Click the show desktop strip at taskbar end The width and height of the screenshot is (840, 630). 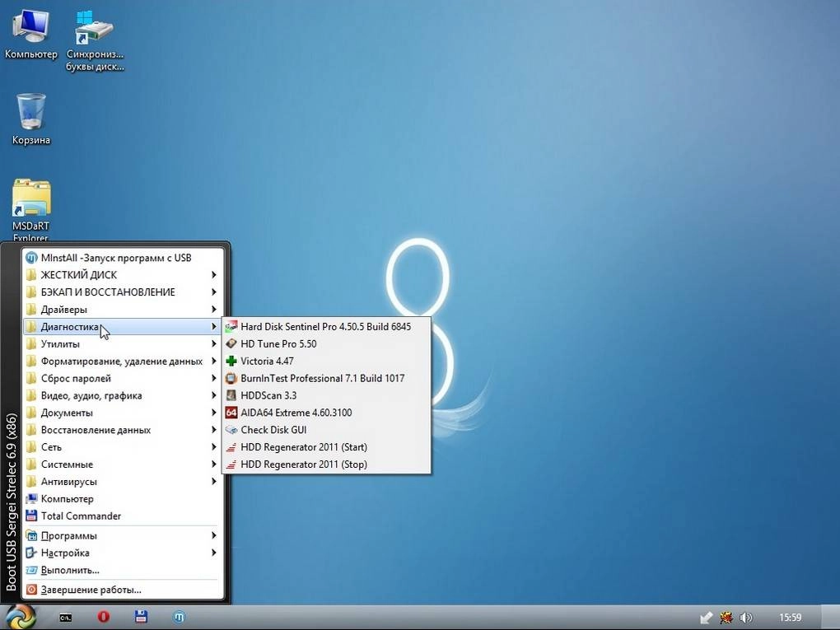click(830, 618)
